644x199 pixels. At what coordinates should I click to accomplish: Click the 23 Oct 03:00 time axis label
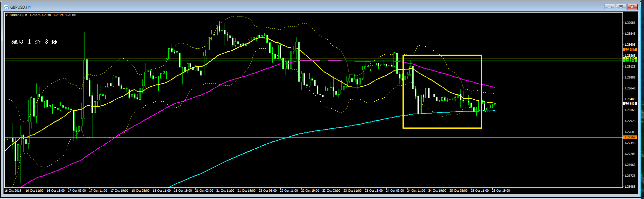click(331, 191)
